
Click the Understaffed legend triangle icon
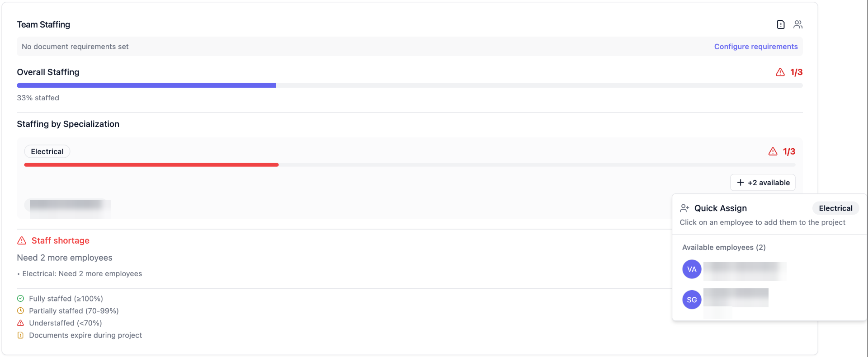point(20,323)
